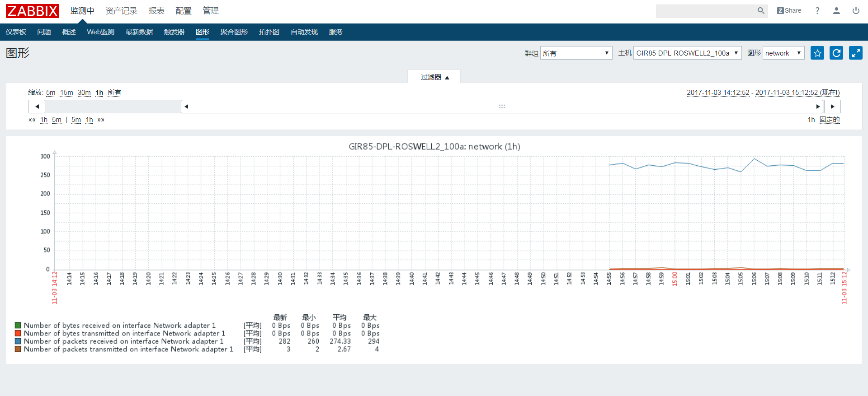
Task: Open the host (主机) dropdown
Action: tap(687, 53)
